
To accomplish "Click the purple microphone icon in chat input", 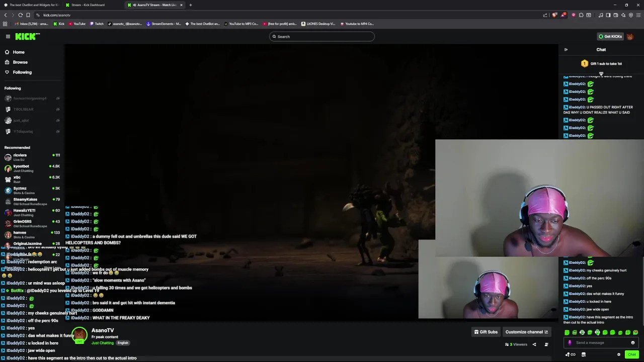I will coord(570,343).
